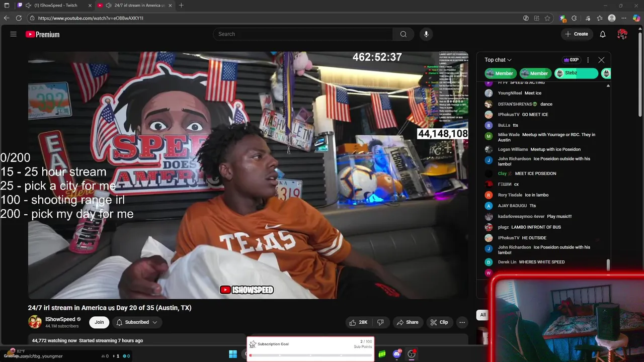Image resolution: width=644 pixels, height=362 pixels.
Task: Click the second Member badge chip
Action: point(535,73)
